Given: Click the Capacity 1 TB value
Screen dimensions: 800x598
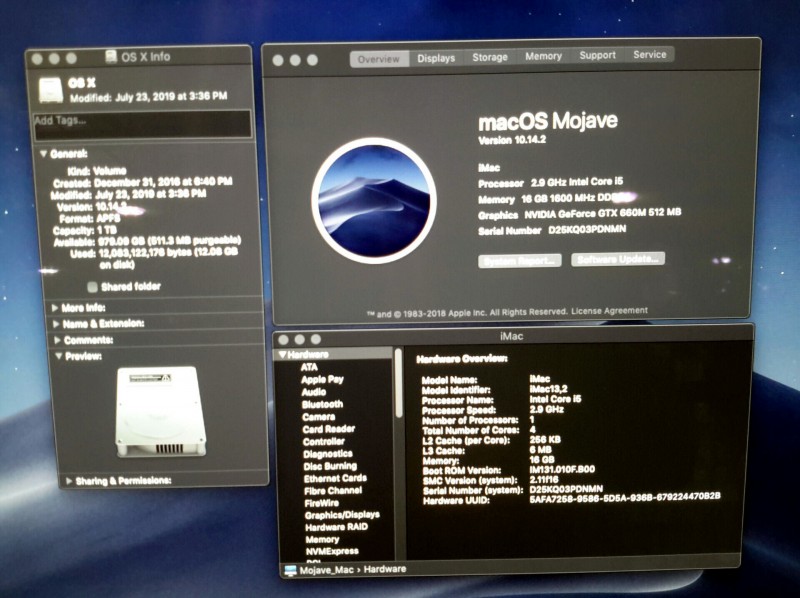Looking at the screenshot, I should (107, 230).
